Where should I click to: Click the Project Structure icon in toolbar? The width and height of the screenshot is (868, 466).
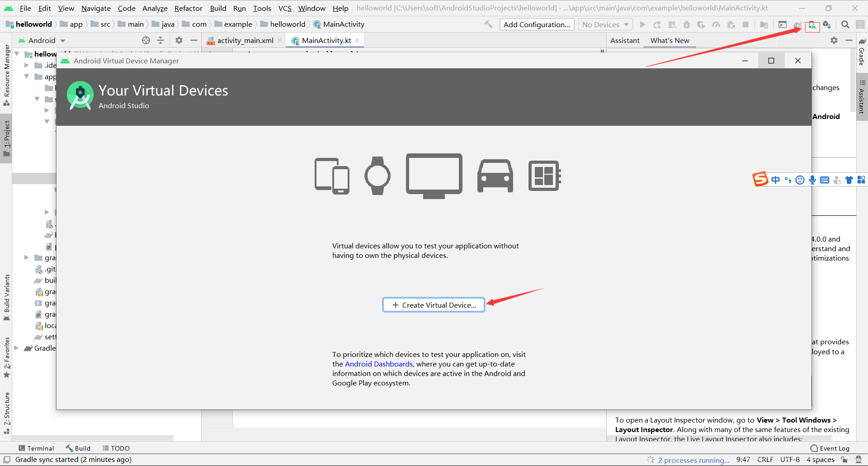764,24
